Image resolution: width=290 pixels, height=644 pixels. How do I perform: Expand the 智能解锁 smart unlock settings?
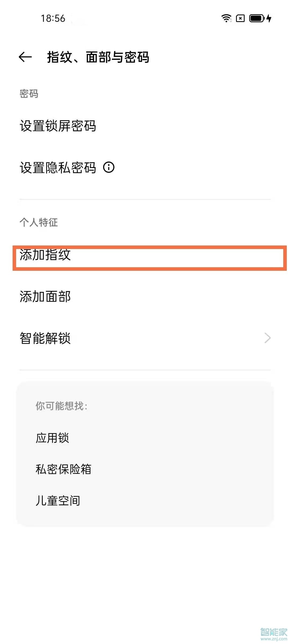pos(46,339)
